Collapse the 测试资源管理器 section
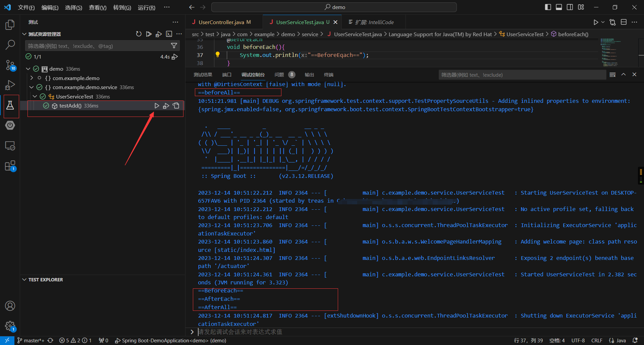The width and height of the screenshot is (644, 345). 24,34
